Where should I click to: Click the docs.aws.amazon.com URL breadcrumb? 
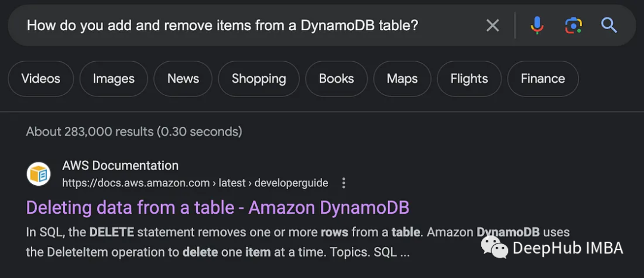click(195, 183)
